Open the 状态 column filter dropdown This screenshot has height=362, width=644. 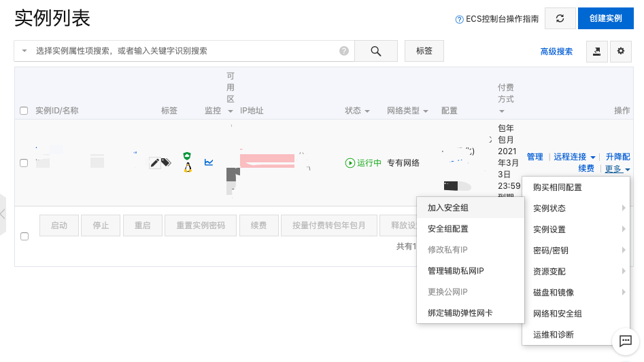coord(367,111)
